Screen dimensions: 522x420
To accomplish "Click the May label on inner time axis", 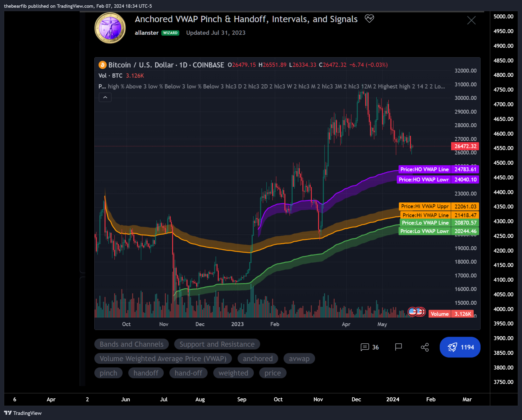I will (382, 324).
